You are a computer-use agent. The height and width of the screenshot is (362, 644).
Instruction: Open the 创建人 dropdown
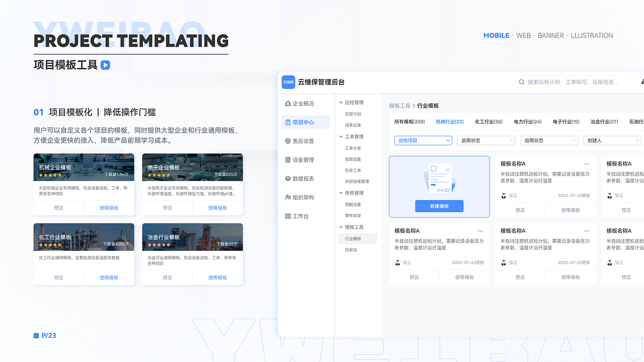coord(612,141)
